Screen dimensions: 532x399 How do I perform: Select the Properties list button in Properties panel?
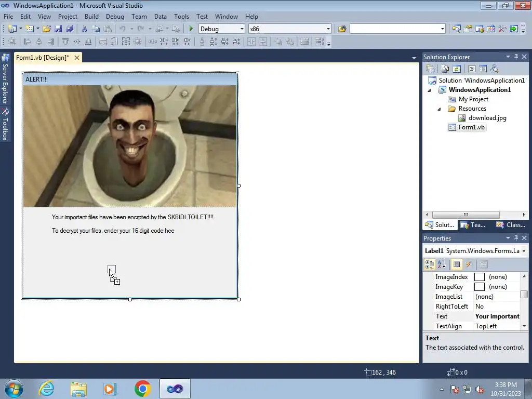coord(457,264)
